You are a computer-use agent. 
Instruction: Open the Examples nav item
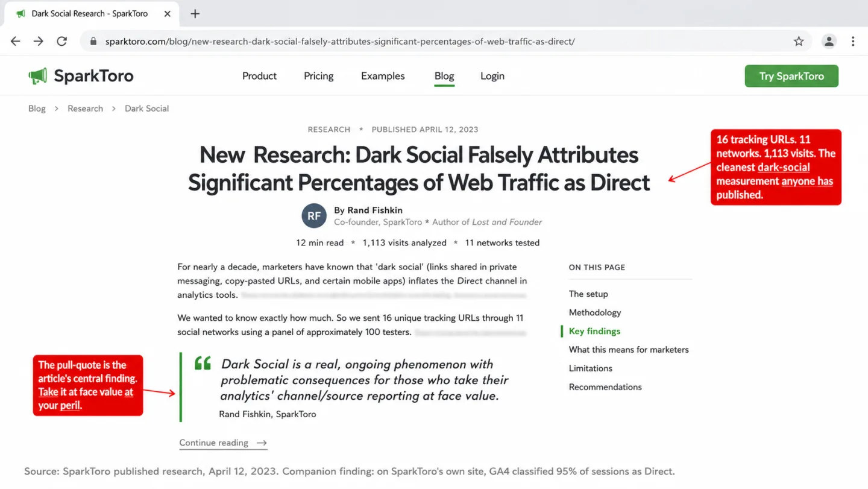click(x=383, y=76)
